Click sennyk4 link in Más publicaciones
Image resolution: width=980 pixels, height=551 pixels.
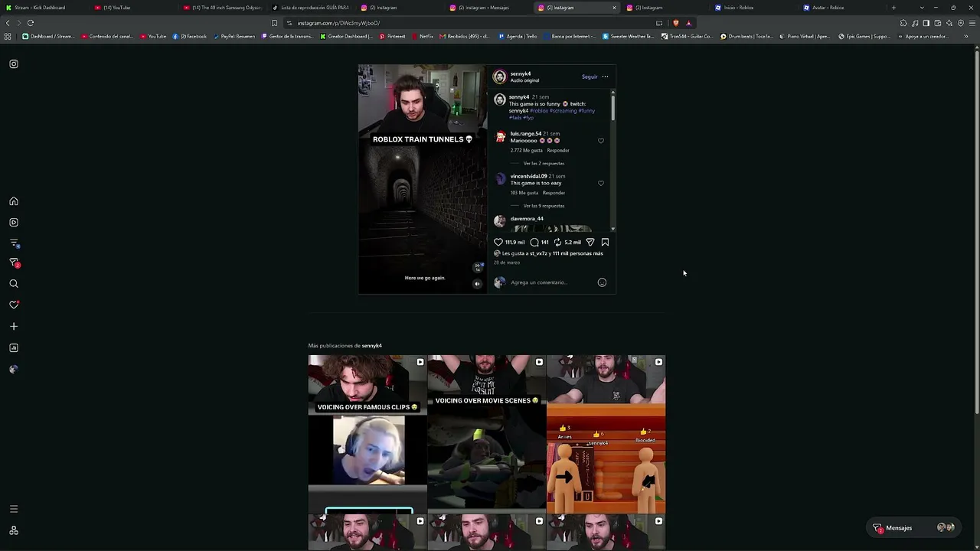tap(371, 346)
